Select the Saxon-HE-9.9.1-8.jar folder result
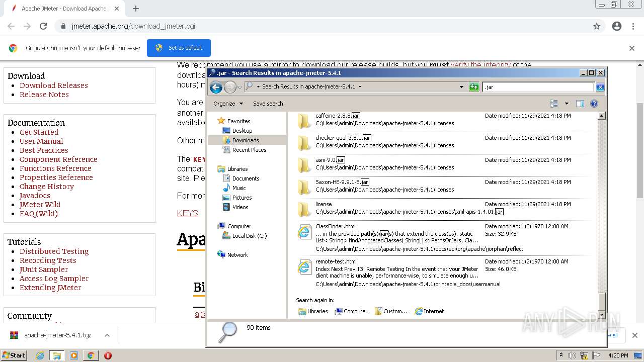This screenshot has width=644, height=362. [443, 188]
